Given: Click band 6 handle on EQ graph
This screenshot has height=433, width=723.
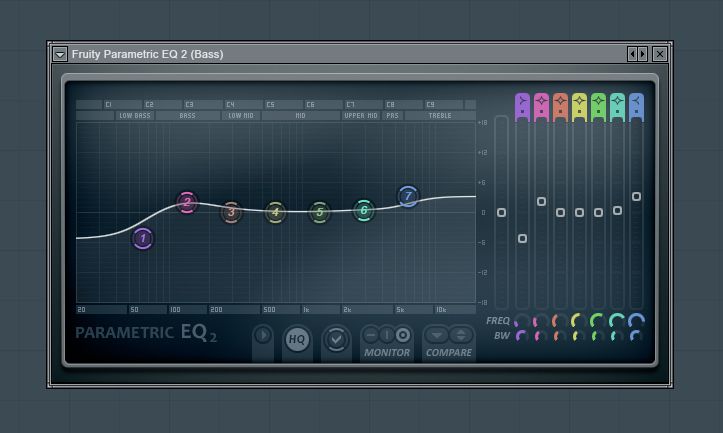Looking at the screenshot, I should (364, 210).
